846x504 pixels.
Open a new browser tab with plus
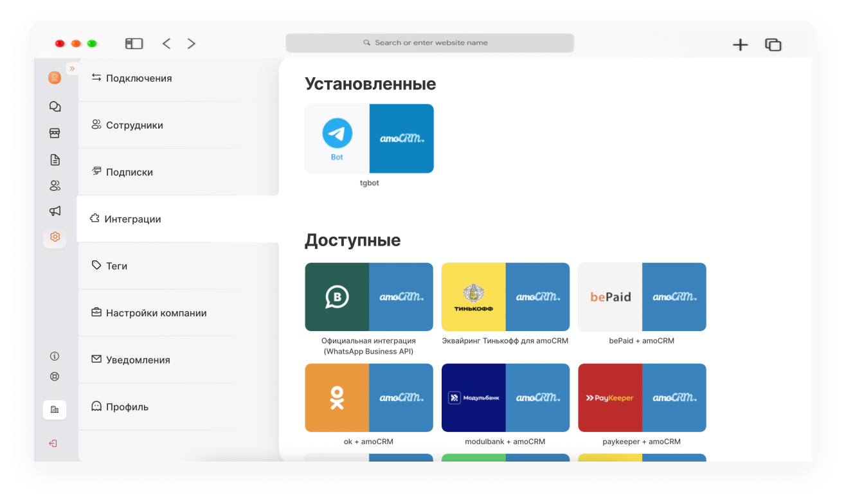741,44
